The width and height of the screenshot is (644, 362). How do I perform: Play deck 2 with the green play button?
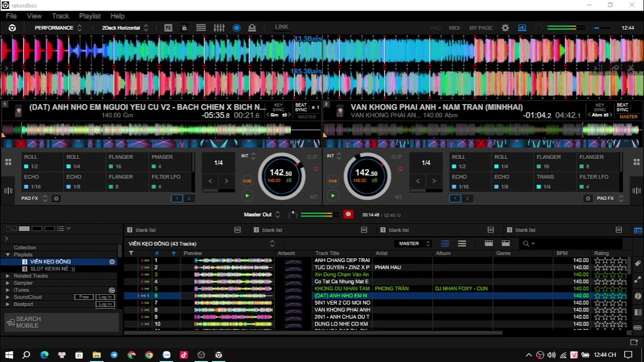pos(333,196)
